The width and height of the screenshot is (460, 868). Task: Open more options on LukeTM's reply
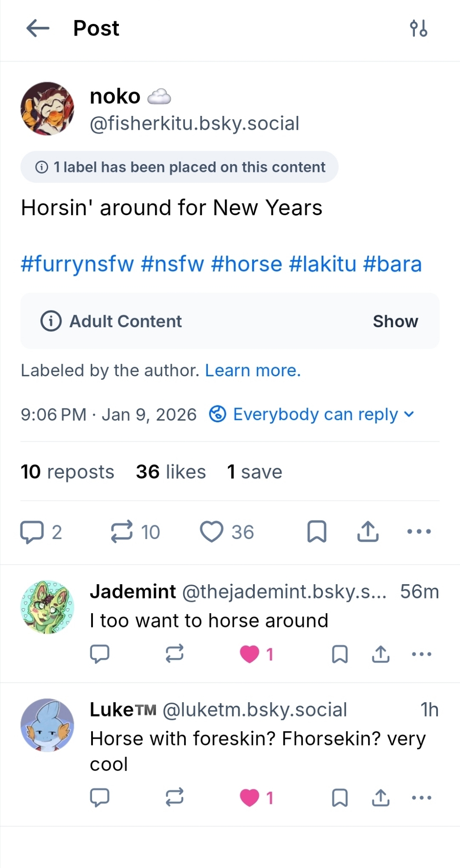click(421, 797)
